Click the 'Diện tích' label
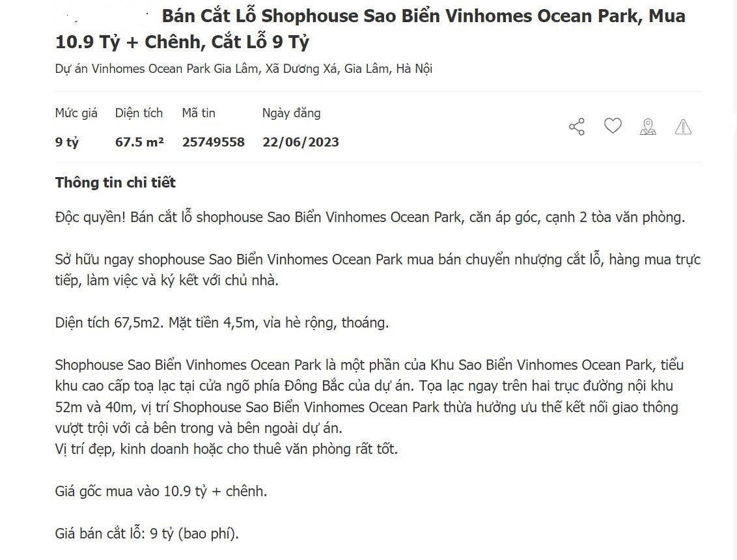Screen dimensions: 737x560 coord(139,113)
